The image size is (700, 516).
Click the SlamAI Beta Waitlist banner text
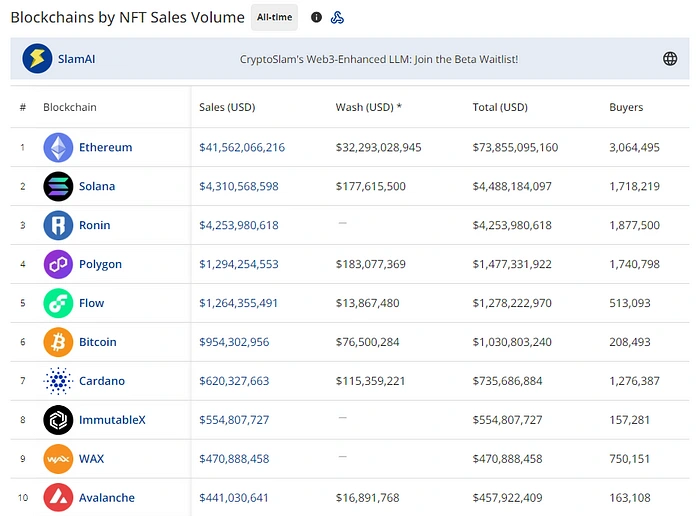tap(379, 59)
